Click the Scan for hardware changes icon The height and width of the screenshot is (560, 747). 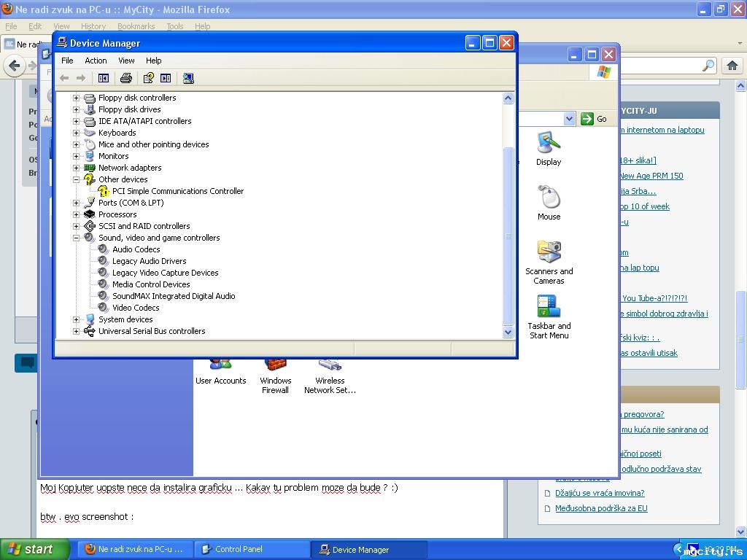(188, 78)
